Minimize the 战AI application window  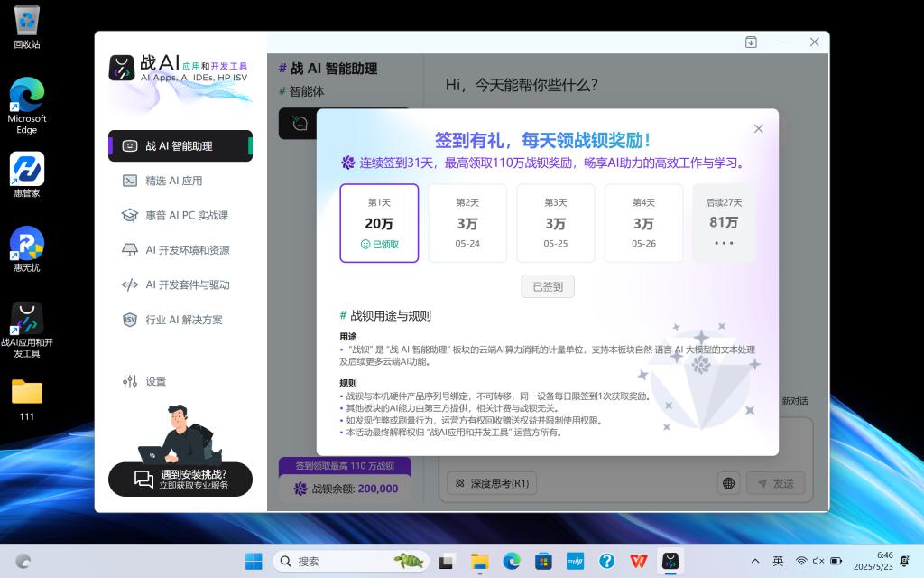coord(782,42)
